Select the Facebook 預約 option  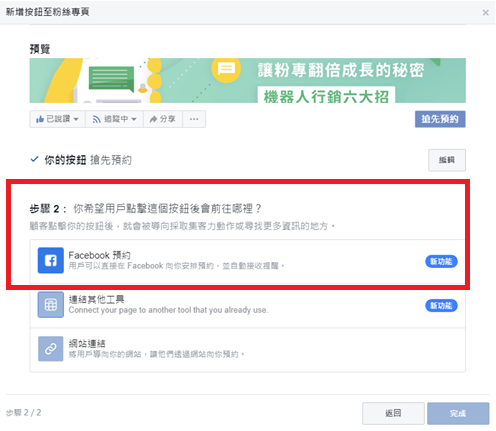coord(247,261)
